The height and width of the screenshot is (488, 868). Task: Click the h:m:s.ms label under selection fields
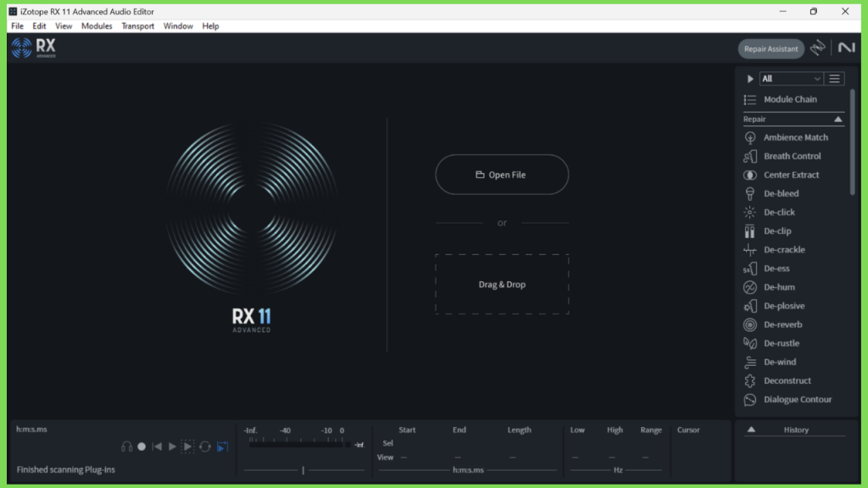pos(468,470)
